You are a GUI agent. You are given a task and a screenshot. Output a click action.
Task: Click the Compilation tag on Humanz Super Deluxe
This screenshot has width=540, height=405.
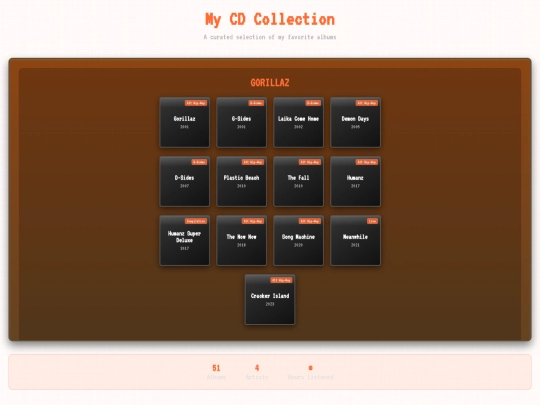196,221
